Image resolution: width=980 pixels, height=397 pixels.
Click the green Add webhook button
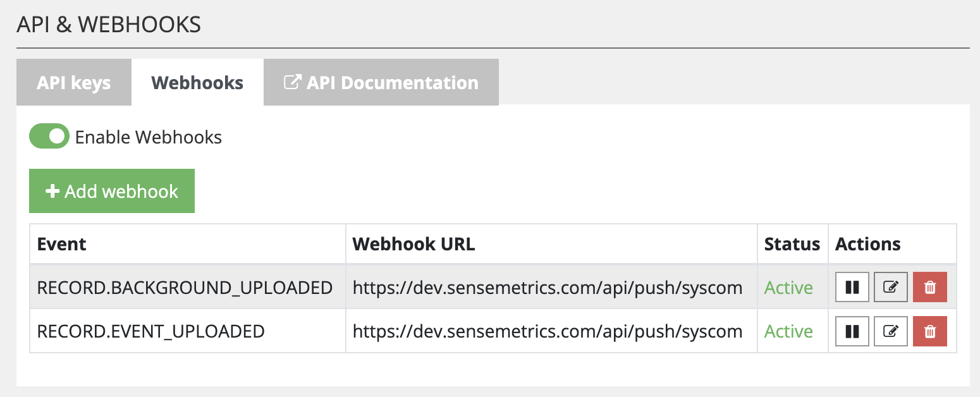112,191
